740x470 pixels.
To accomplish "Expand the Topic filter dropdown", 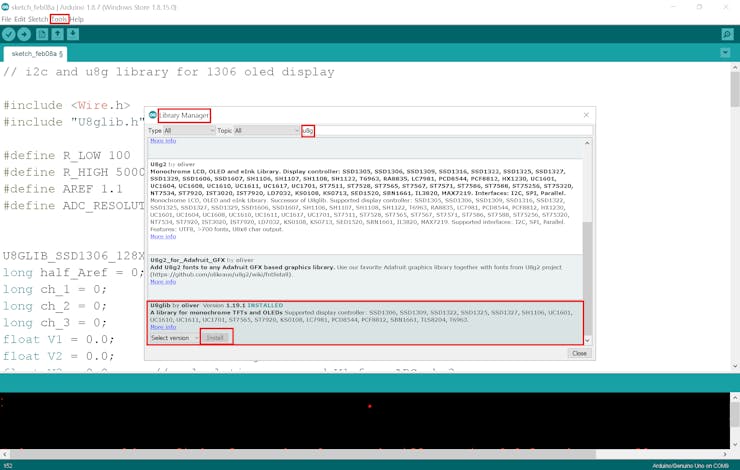I will [x=267, y=131].
